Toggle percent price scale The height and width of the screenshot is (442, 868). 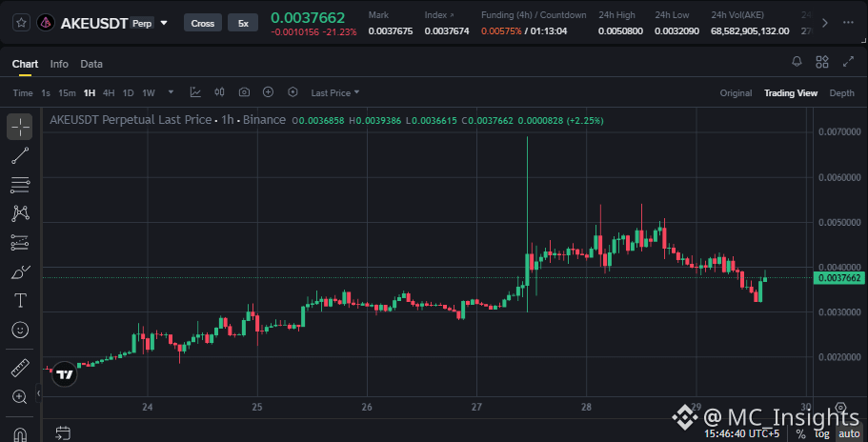pos(801,433)
